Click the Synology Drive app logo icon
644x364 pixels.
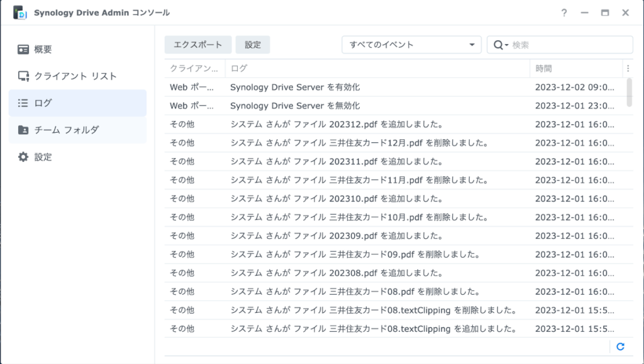[19, 13]
